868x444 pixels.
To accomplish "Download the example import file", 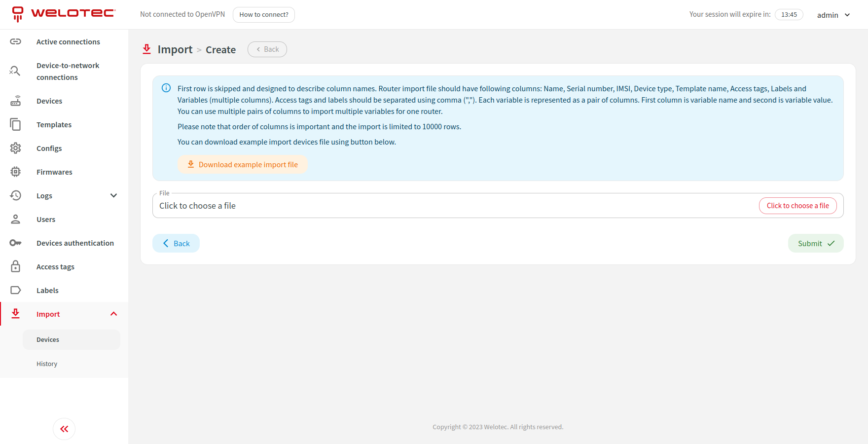I will (243, 164).
